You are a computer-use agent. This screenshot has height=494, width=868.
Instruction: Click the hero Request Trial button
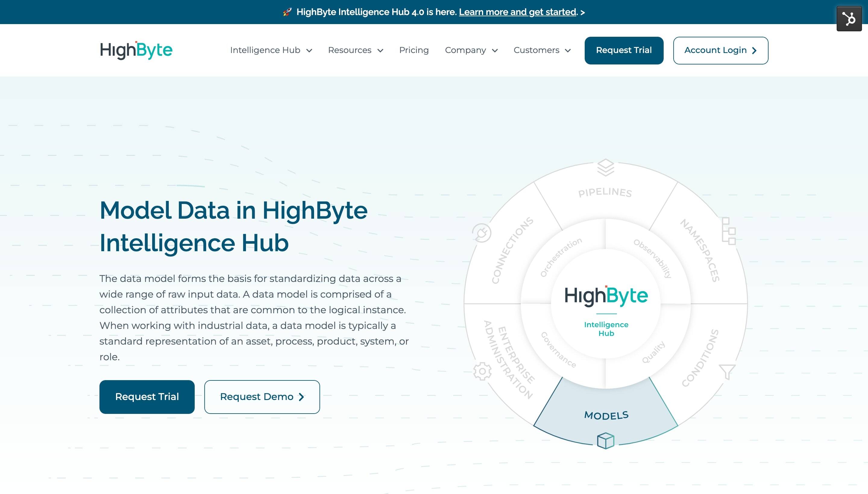(x=147, y=397)
